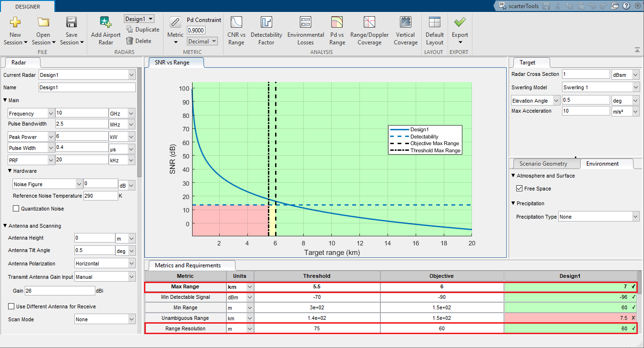This screenshot has width=644, height=348.
Task: Restore the Default Layout
Action: click(434, 22)
